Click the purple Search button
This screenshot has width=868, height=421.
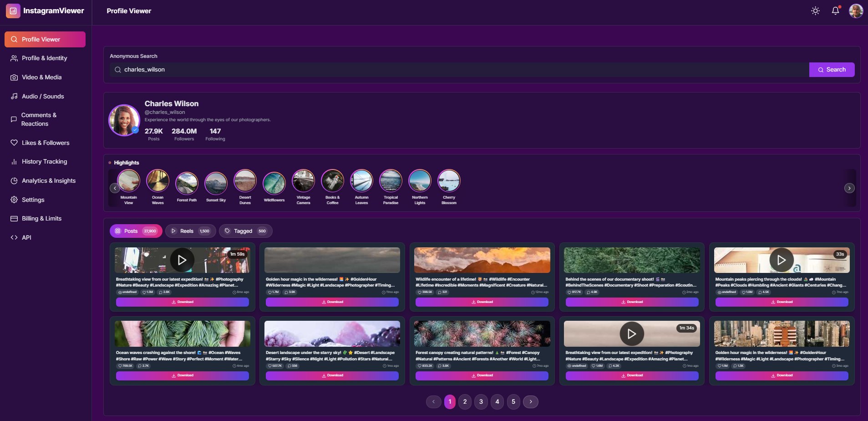tap(832, 70)
